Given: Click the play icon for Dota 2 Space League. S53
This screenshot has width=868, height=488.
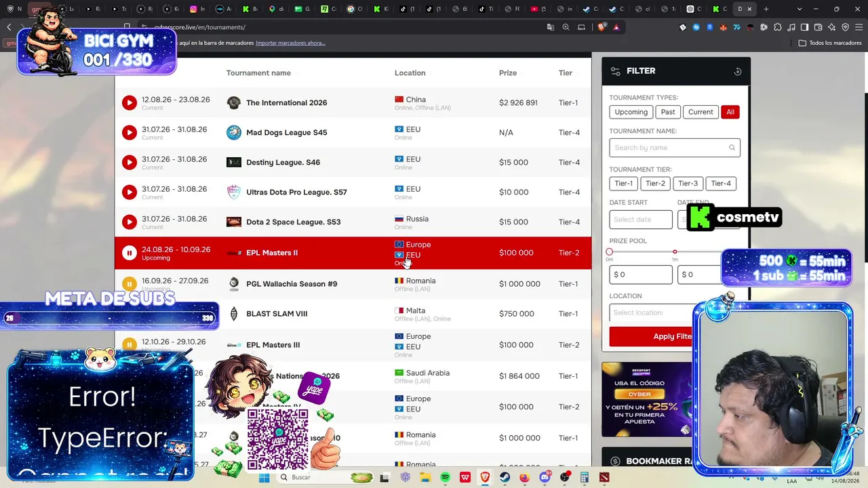Looking at the screenshot, I should [130, 222].
